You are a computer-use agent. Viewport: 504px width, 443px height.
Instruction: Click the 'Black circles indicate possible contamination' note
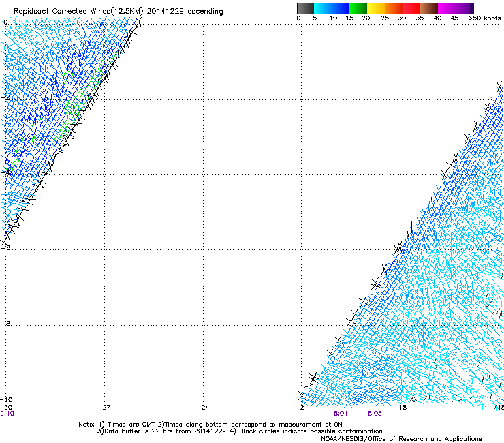306,431
